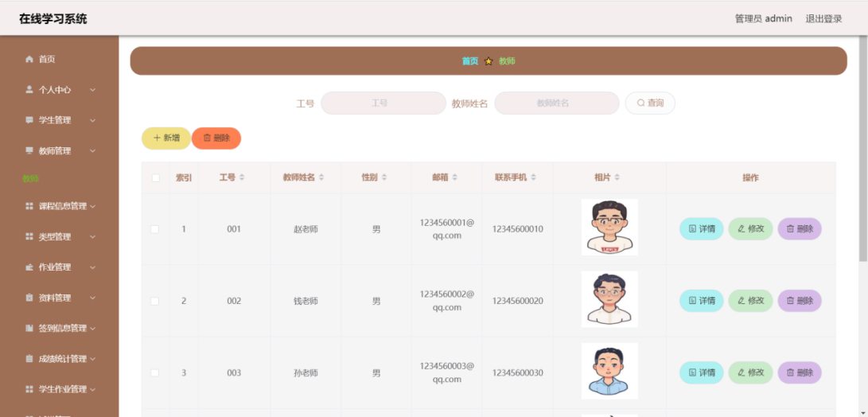The width and height of the screenshot is (868, 417).
Task: Toggle the select-all checkbox in table header
Action: tap(155, 178)
